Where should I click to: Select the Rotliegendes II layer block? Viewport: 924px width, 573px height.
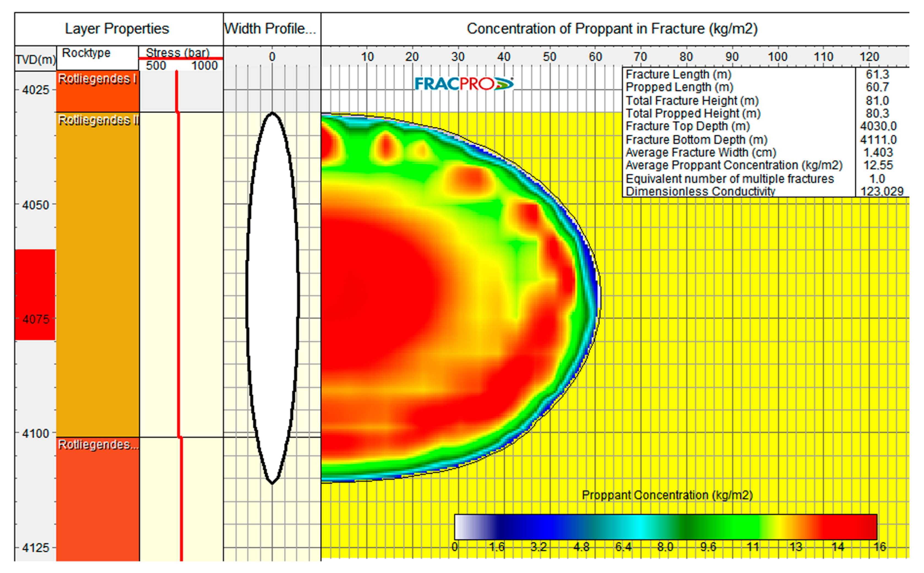[98, 274]
